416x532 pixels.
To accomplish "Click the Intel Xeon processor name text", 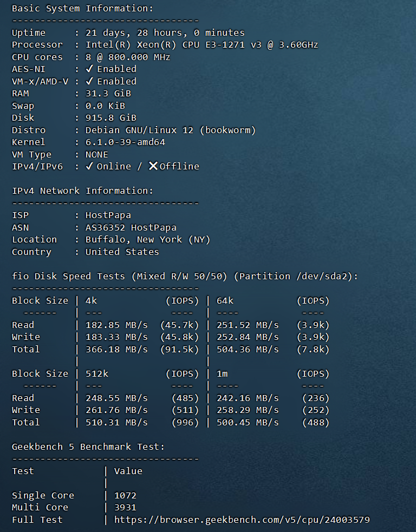I will (x=201, y=44).
